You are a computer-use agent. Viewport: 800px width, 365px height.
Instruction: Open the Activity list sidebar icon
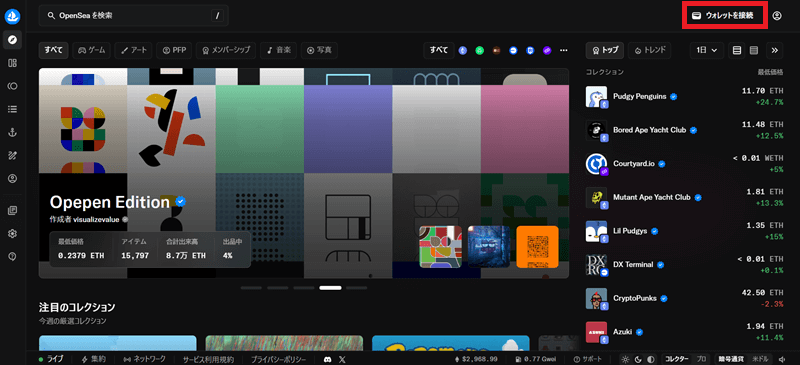(12, 109)
